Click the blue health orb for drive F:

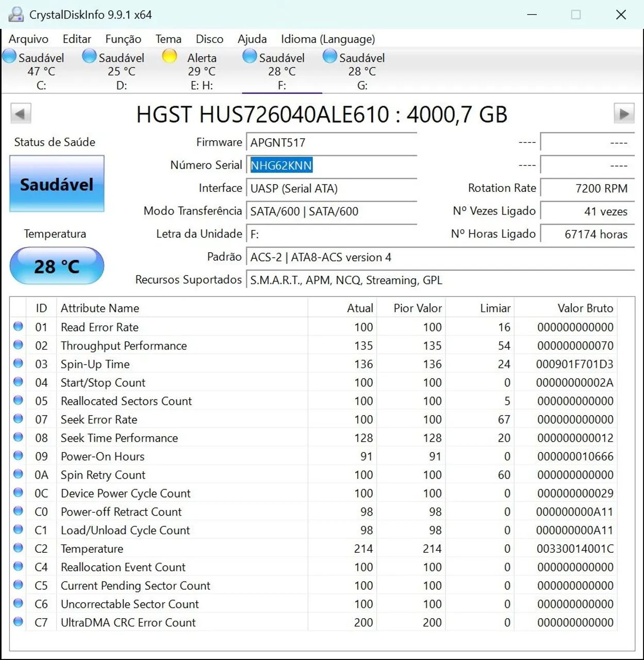point(250,56)
